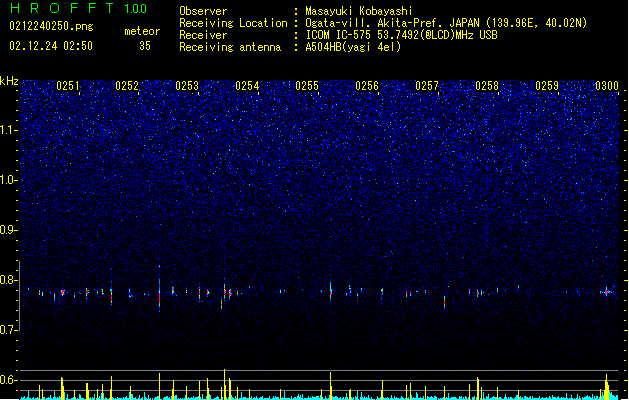Click the 0252 time marker

click(127, 86)
